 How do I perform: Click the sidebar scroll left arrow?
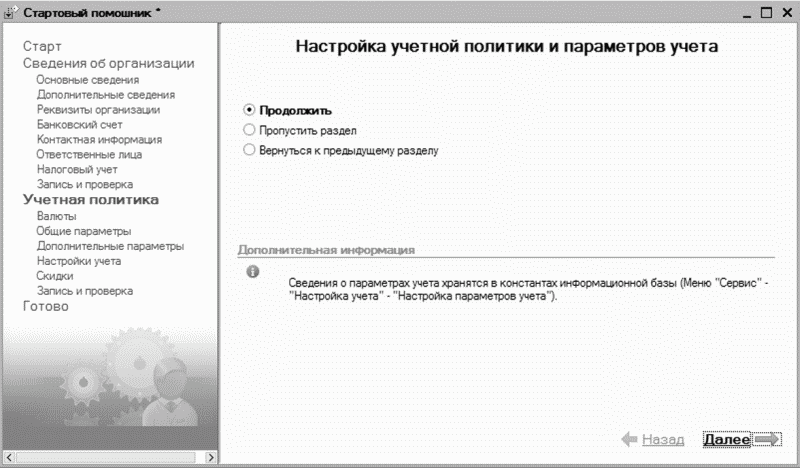pos(9,457)
